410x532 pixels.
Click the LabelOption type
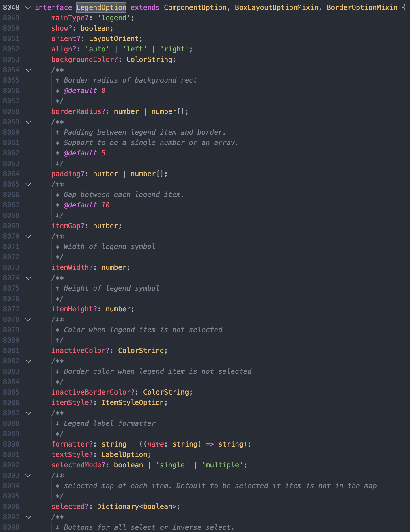tap(124, 455)
